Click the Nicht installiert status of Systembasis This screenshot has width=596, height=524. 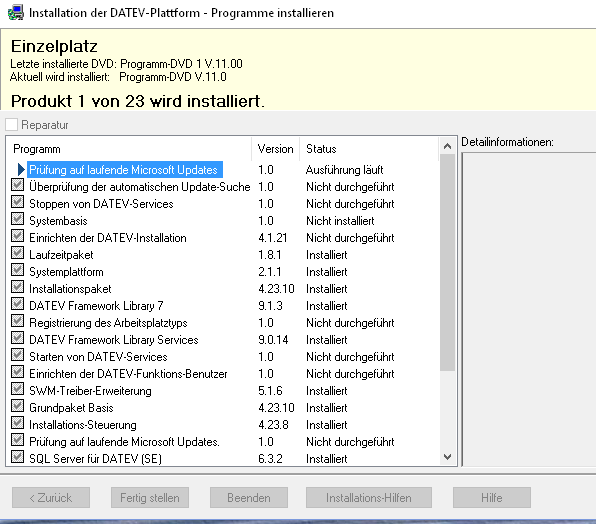340,221
